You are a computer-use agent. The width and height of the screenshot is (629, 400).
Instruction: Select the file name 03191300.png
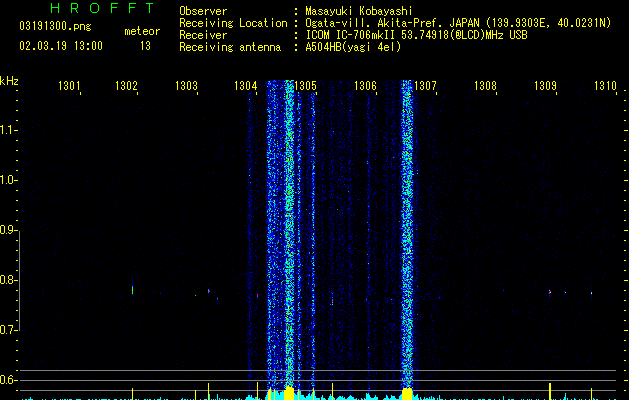(55, 26)
